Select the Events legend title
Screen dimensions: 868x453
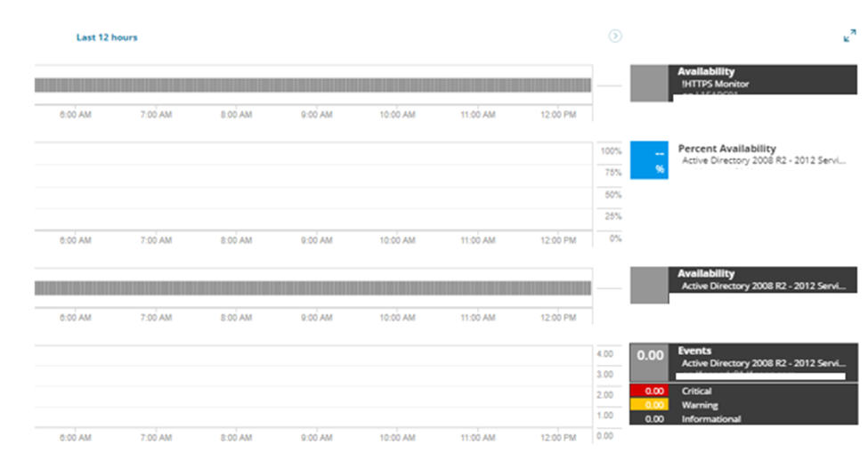(x=694, y=351)
